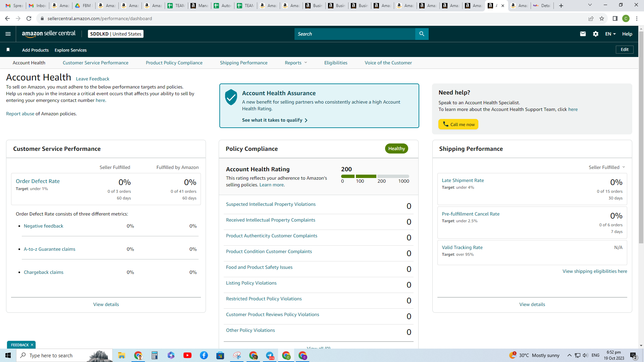Click View shipping eligibilities here

[595, 271]
